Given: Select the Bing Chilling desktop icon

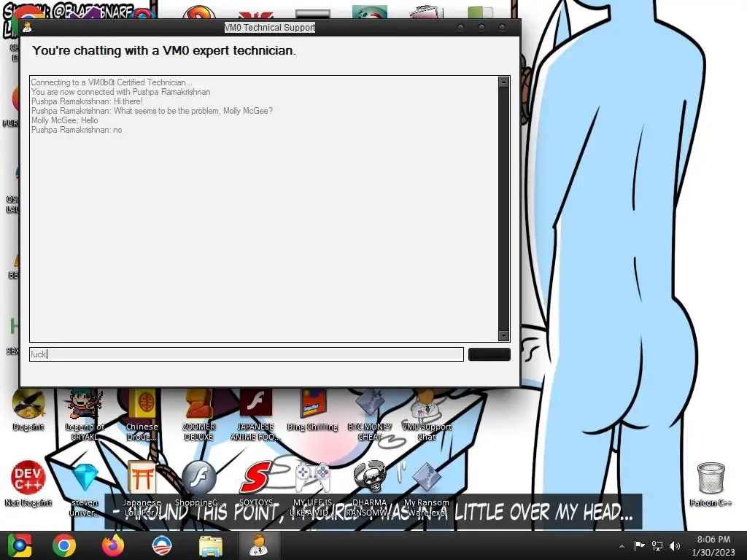Looking at the screenshot, I should (312, 411).
